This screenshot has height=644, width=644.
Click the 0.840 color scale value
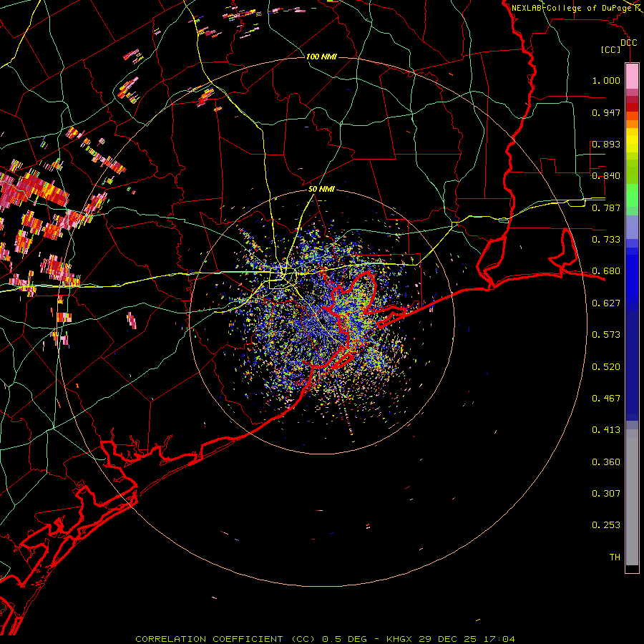pyautogui.click(x=606, y=176)
